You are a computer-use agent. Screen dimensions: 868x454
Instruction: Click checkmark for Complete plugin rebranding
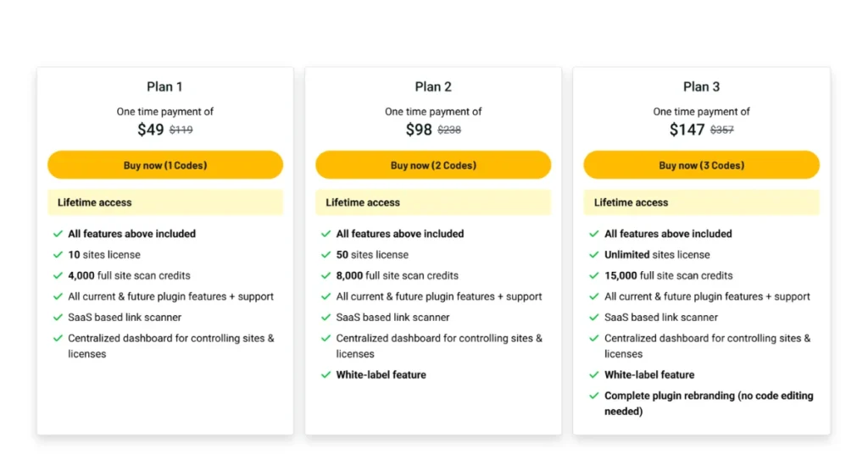[x=594, y=396]
